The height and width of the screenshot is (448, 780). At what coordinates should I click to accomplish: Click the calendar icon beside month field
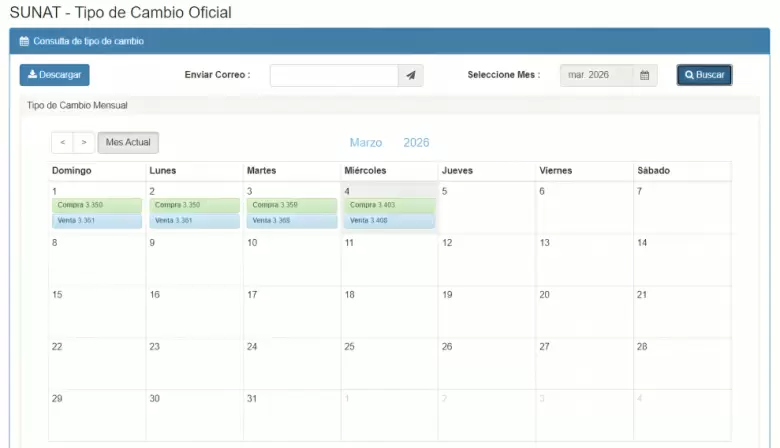pos(645,75)
